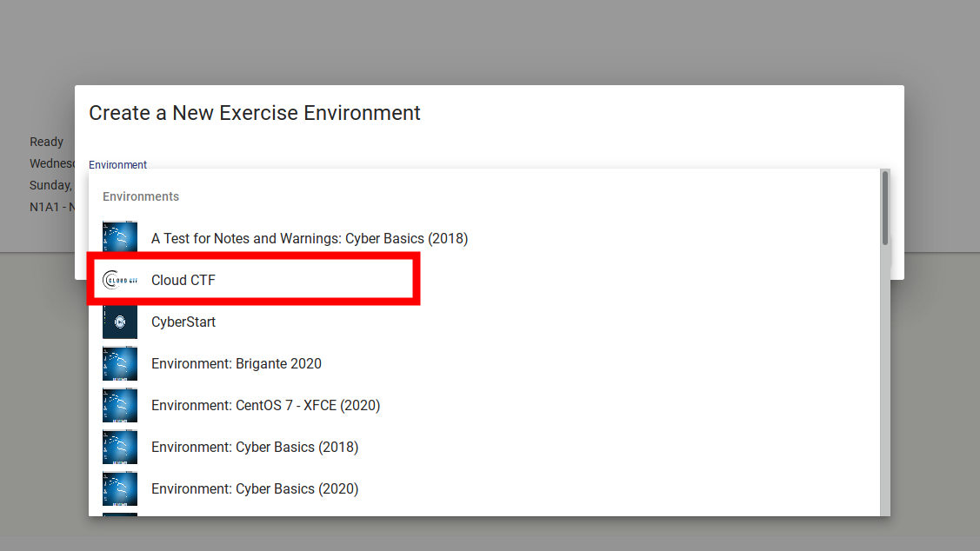Click the Environments group header label
Image resolution: width=980 pixels, height=551 pixels.
[x=141, y=196]
